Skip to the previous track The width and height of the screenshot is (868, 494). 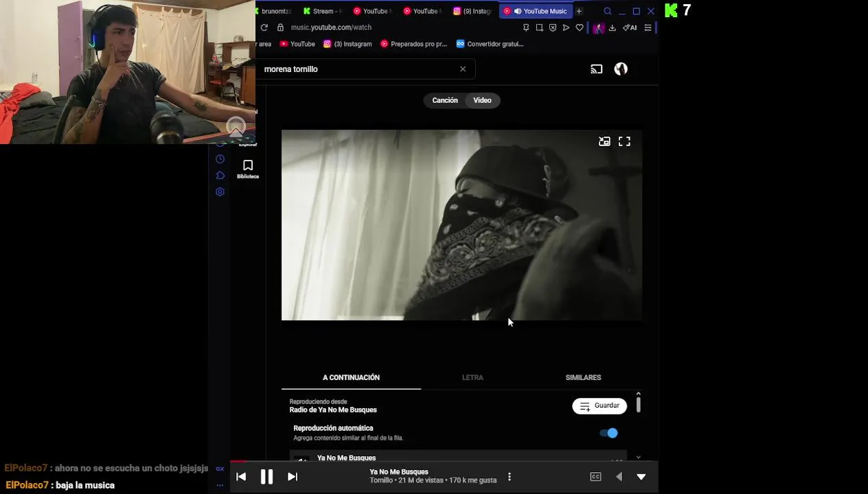point(241,477)
